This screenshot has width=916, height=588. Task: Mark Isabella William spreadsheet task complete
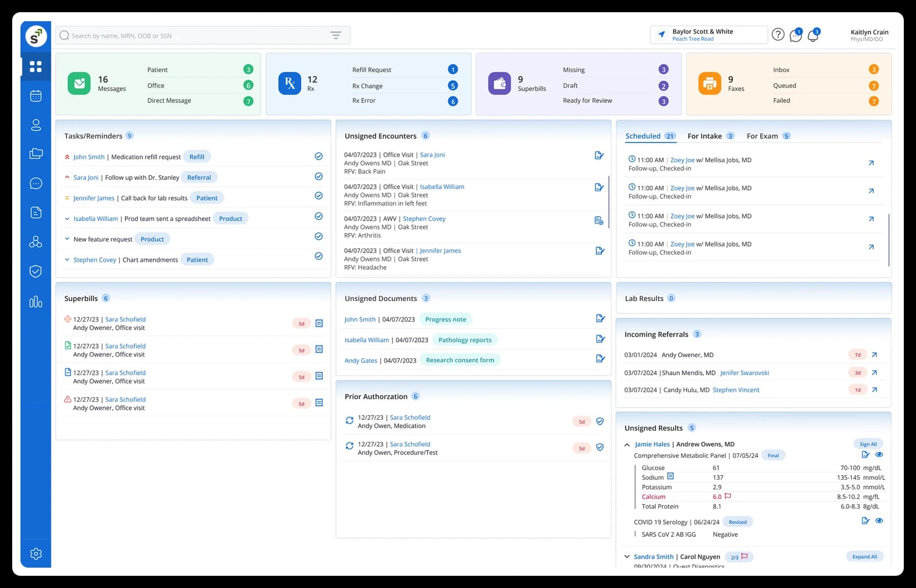319,216
